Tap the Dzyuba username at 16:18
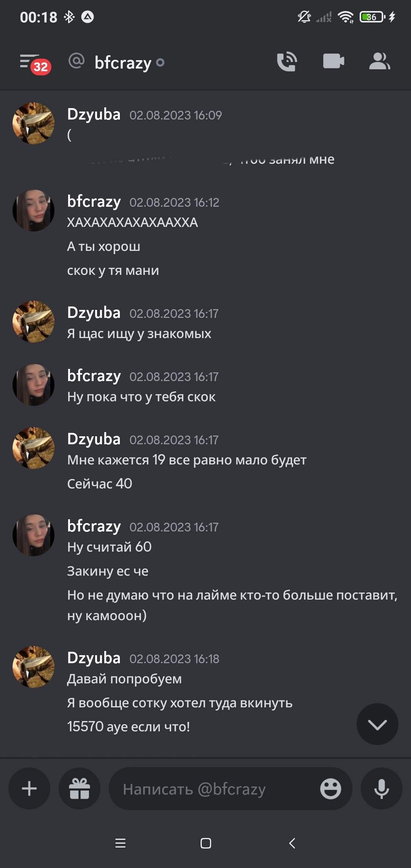The image size is (411, 868). coord(94,658)
